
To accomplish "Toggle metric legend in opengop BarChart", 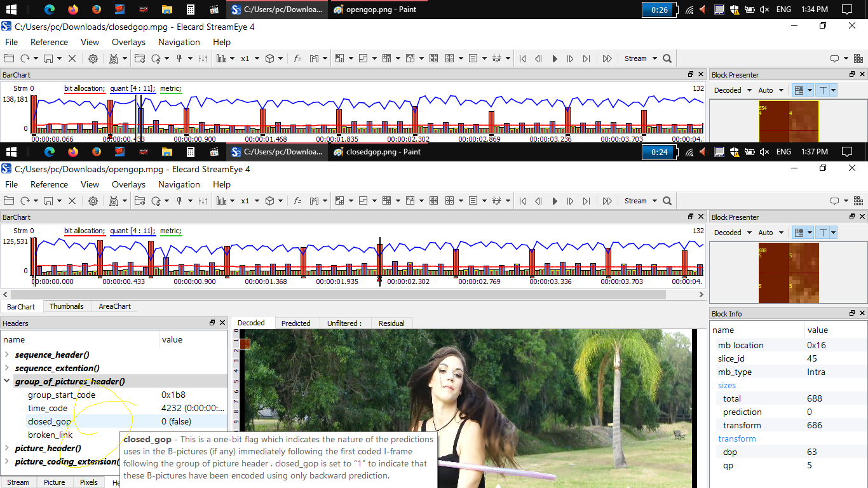I will 171,231.
